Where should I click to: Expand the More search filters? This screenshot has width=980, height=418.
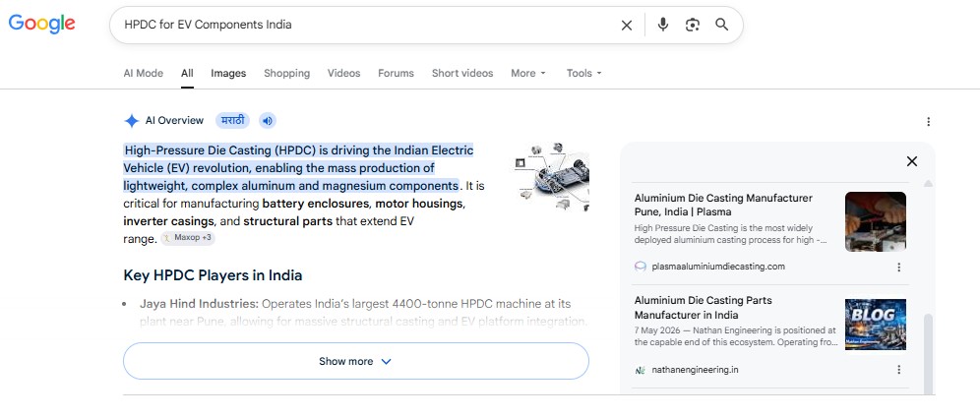point(528,73)
